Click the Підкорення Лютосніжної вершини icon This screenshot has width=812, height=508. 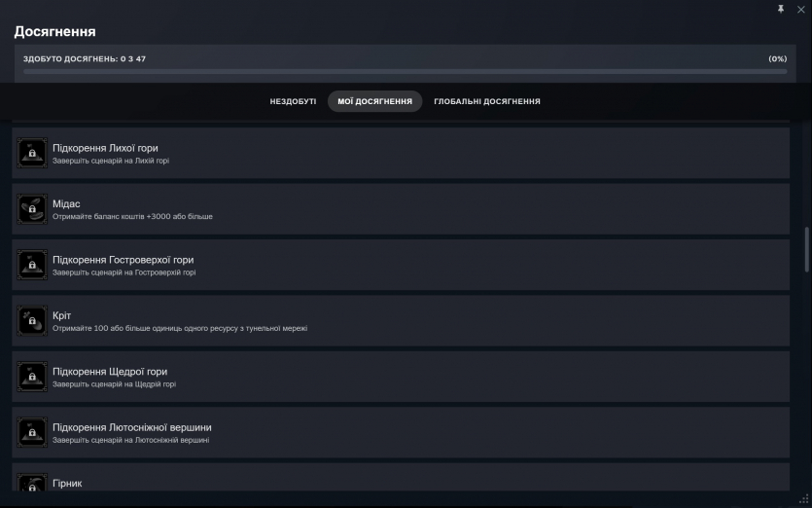pyautogui.click(x=32, y=433)
